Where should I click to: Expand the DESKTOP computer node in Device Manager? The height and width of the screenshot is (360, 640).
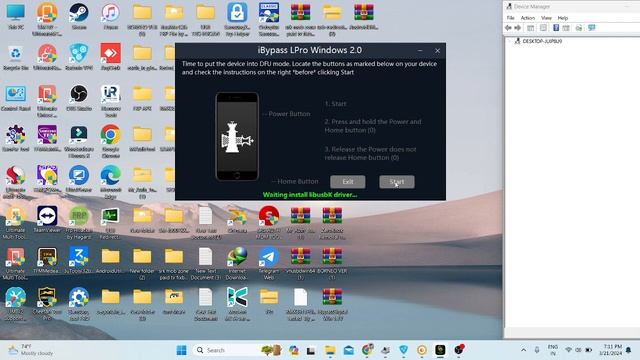click(x=509, y=41)
